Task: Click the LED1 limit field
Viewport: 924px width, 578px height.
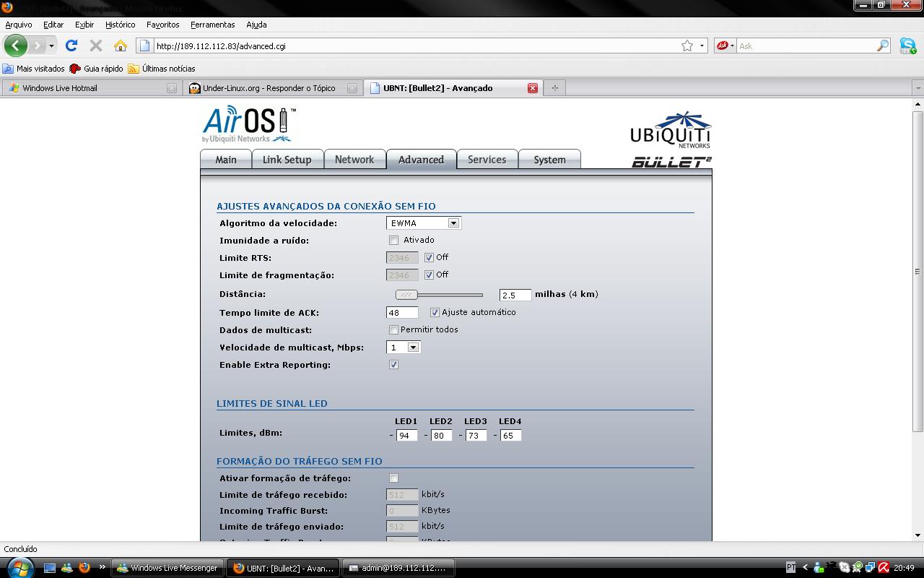Action: 407,436
